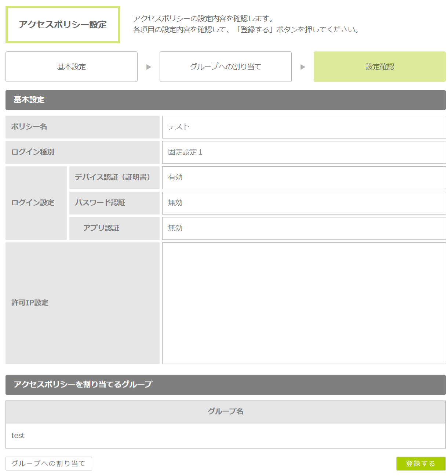The height and width of the screenshot is (476, 448).
Task: Click the アクセスポリシーを割り当てるグループ section header
Action: (x=225, y=385)
